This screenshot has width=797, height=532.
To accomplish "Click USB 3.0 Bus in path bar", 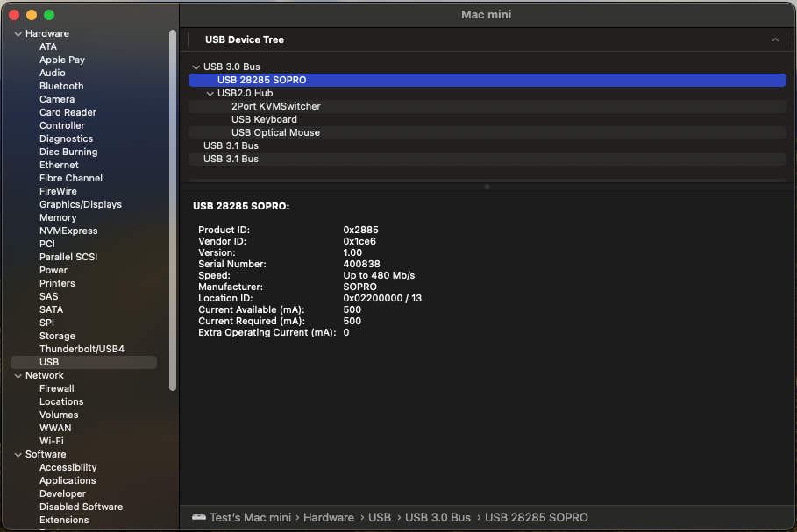I will pos(438,518).
